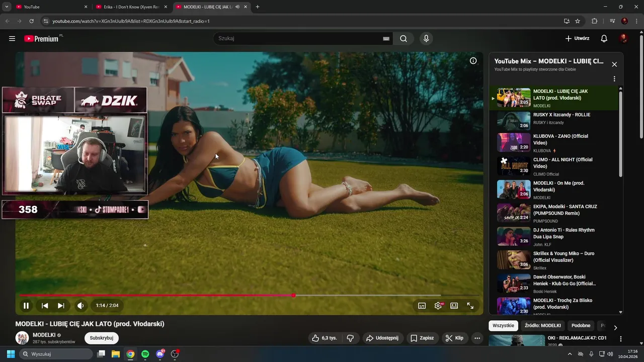Start voice search with the microphone icon

426,39
